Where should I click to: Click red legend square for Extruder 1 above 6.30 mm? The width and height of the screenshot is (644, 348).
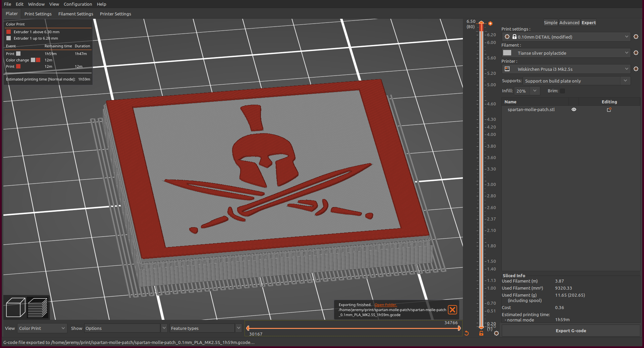point(9,32)
